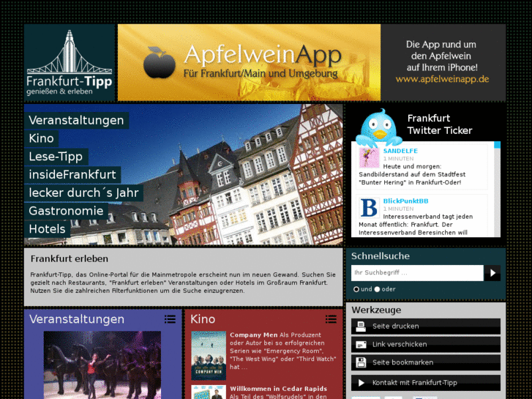Select the "und" radio option

click(x=356, y=289)
